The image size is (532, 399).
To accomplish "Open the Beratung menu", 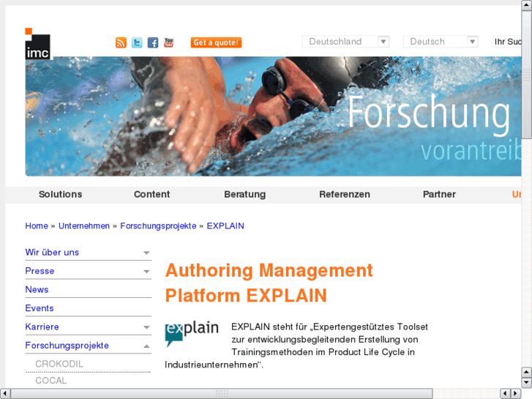I will pos(244,194).
